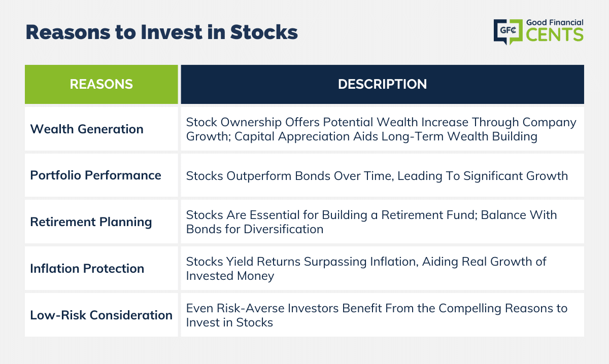Select the Reasons to Invest in Stocks title
This screenshot has width=609, height=364.
[161, 32]
